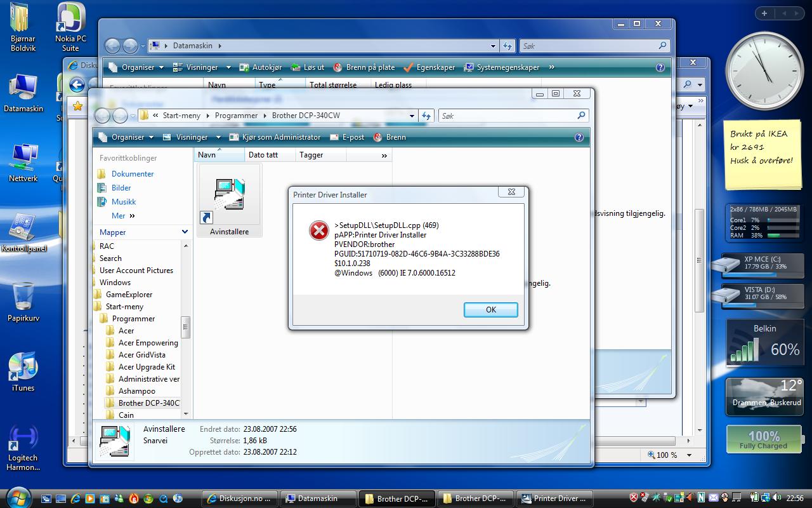Click the Brenn toolbar button
812x508 pixels.
[390, 137]
